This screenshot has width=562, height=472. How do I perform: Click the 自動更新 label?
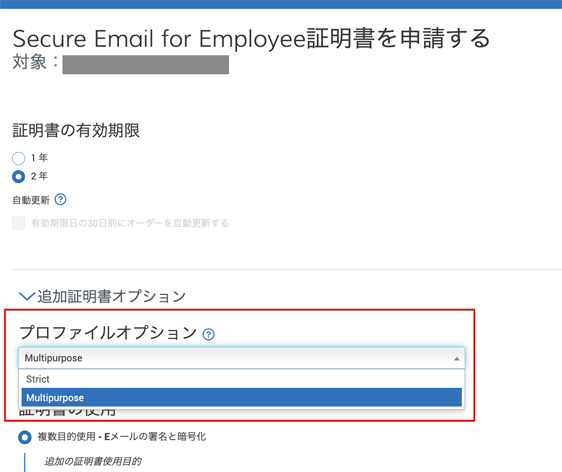[x=31, y=200]
